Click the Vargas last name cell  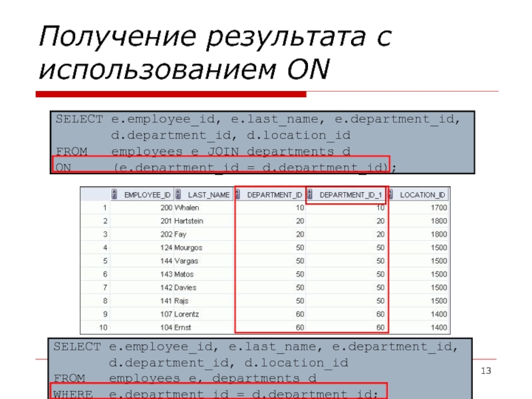[x=203, y=261]
